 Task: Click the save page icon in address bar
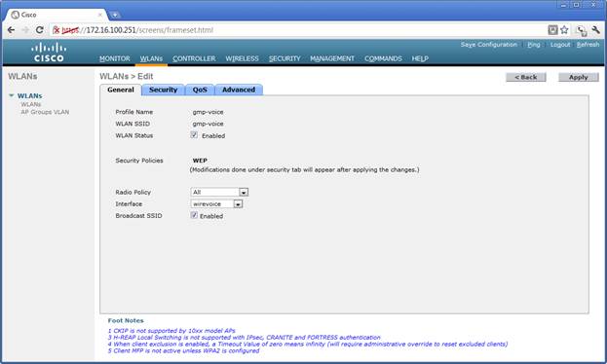coord(552,30)
